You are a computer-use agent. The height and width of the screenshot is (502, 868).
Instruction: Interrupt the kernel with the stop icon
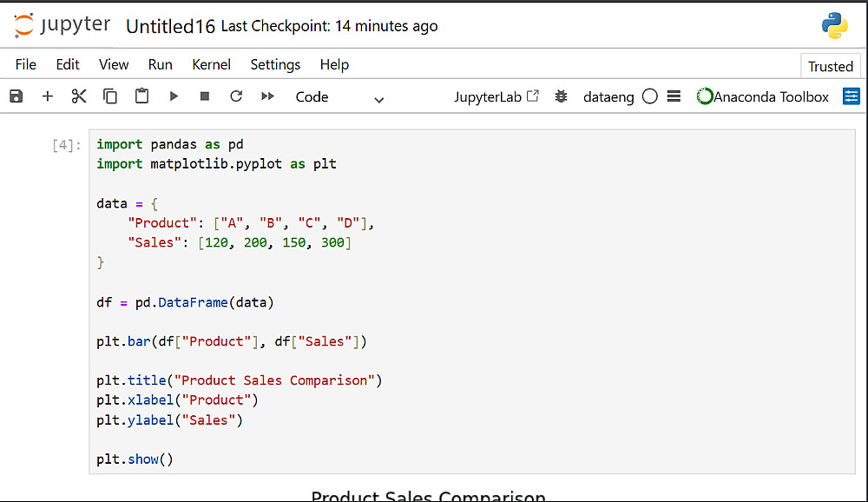point(205,96)
